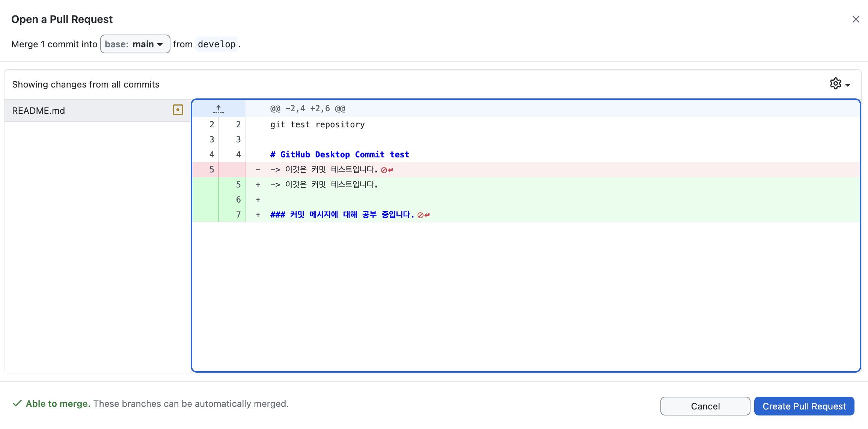The width and height of the screenshot is (868, 429).
Task: Click the develop branch label
Action: click(x=217, y=44)
